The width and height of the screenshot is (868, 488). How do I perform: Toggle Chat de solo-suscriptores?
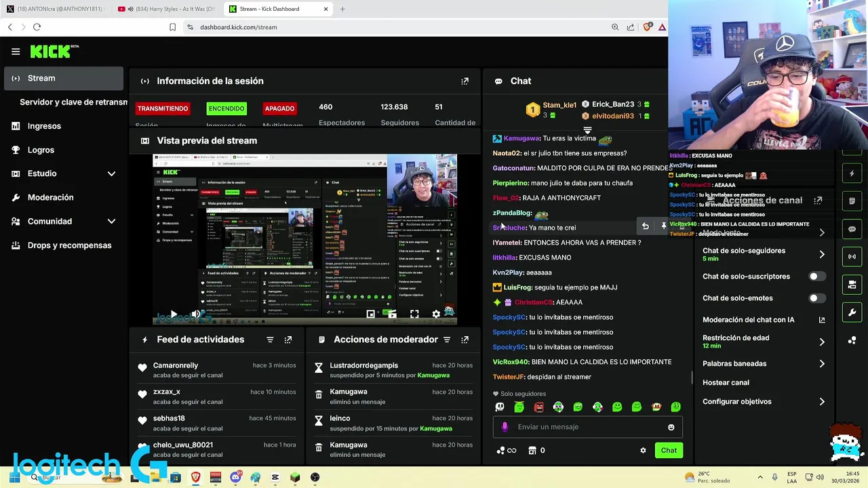pos(817,277)
